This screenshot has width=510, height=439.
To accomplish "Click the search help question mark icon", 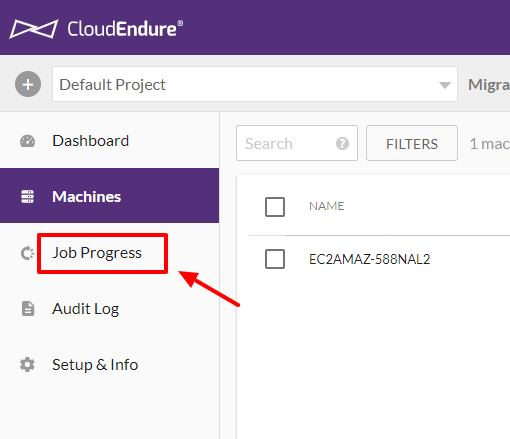I will tap(342, 144).
